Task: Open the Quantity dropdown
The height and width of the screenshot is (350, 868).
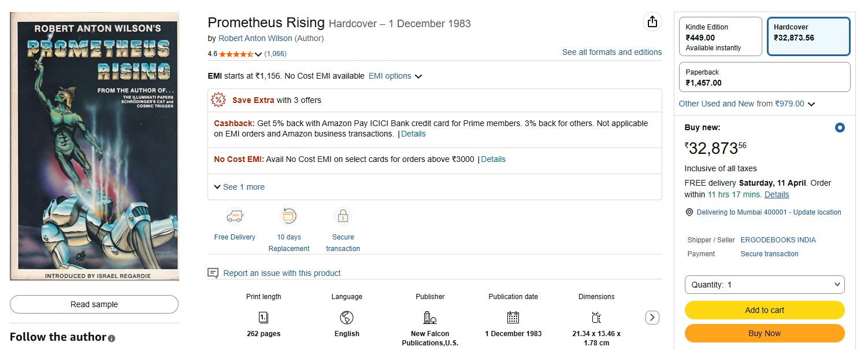Action: [764, 285]
